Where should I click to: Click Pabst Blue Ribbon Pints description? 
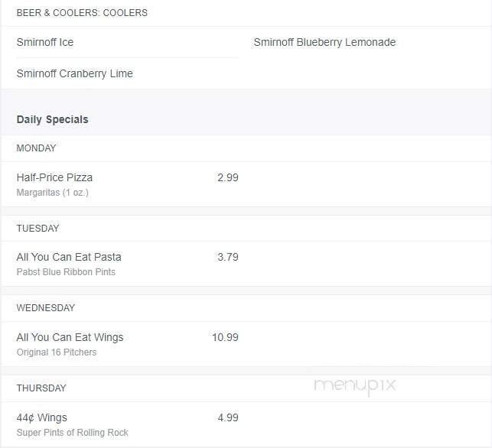click(x=66, y=272)
